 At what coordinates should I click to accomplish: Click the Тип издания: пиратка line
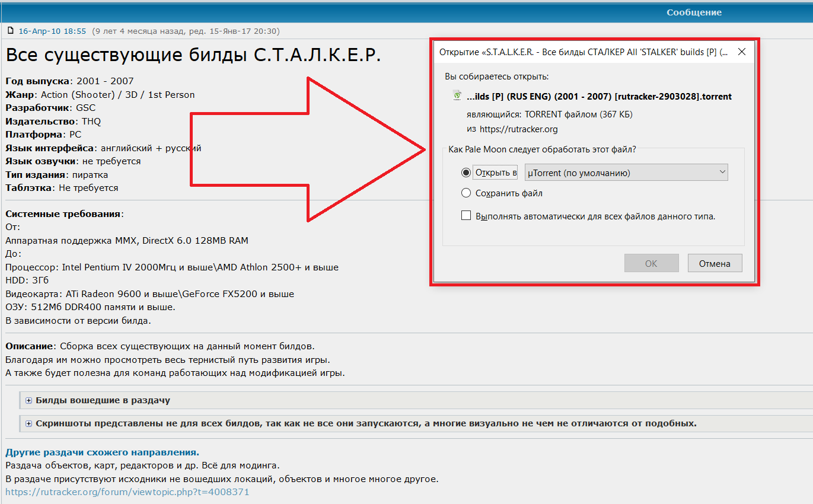click(x=57, y=175)
